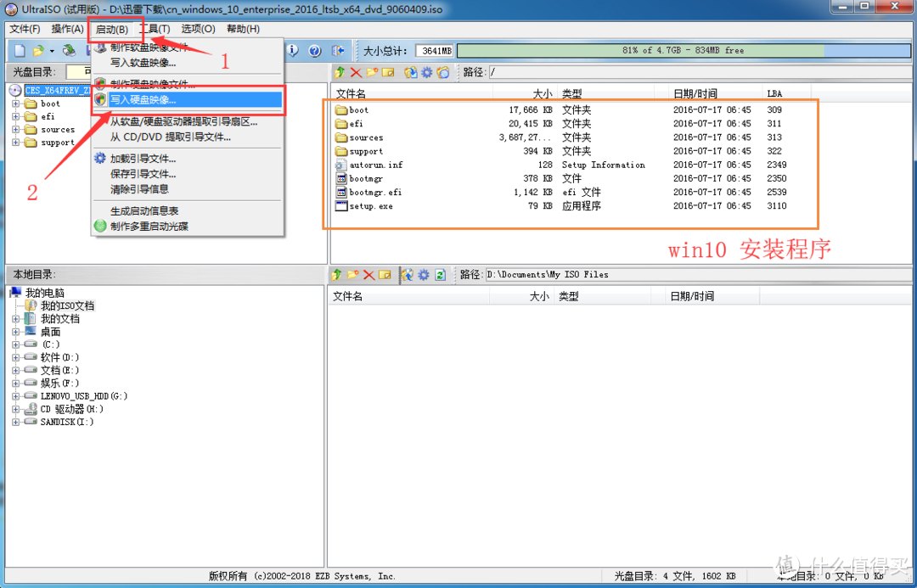Click the Information (i) toolbar icon
917x588 pixels.
coord(292,51)
